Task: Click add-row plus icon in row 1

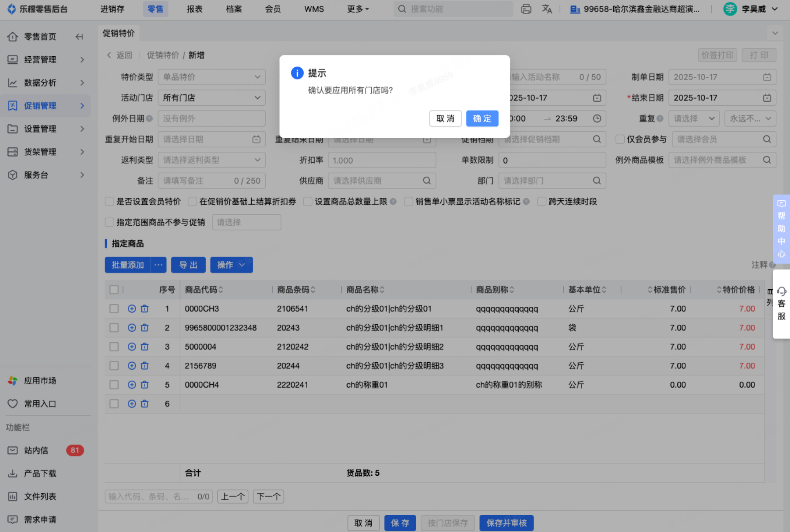Action: pyautogui.click(x=131, y=309)
